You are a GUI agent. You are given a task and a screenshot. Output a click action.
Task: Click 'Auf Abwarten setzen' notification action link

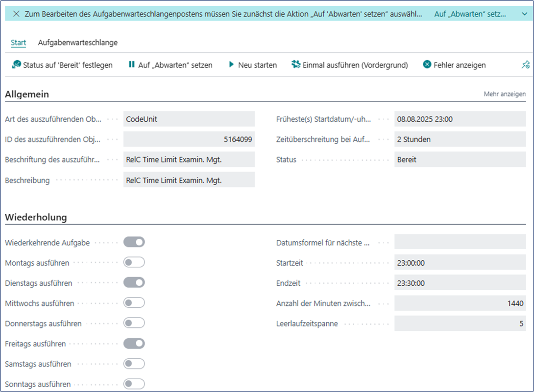click(470, 14)
